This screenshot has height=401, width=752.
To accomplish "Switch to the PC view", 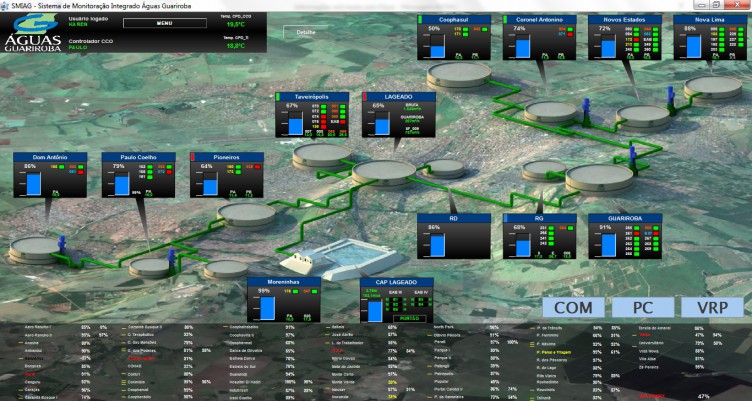I will coord(643,307).
